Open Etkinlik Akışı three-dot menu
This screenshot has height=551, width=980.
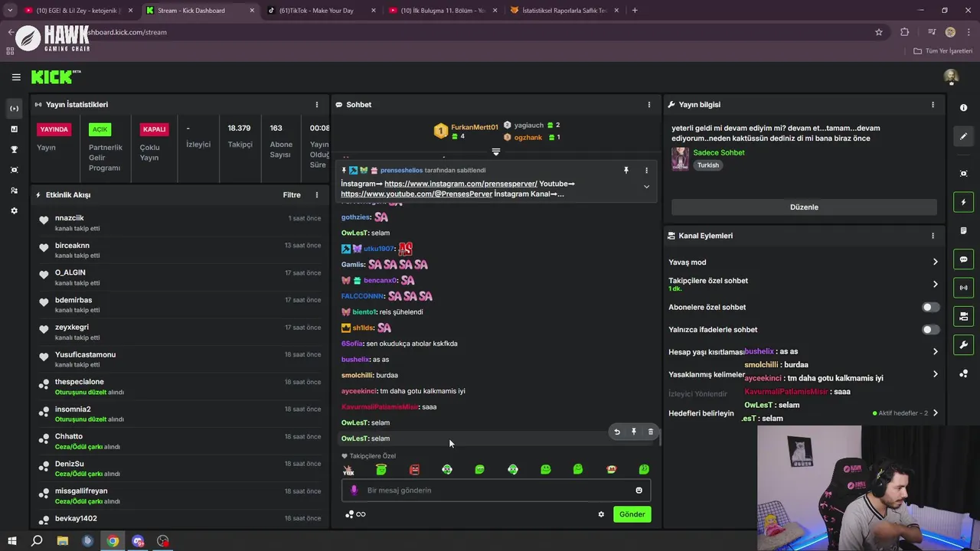click(x=317, y=195)
